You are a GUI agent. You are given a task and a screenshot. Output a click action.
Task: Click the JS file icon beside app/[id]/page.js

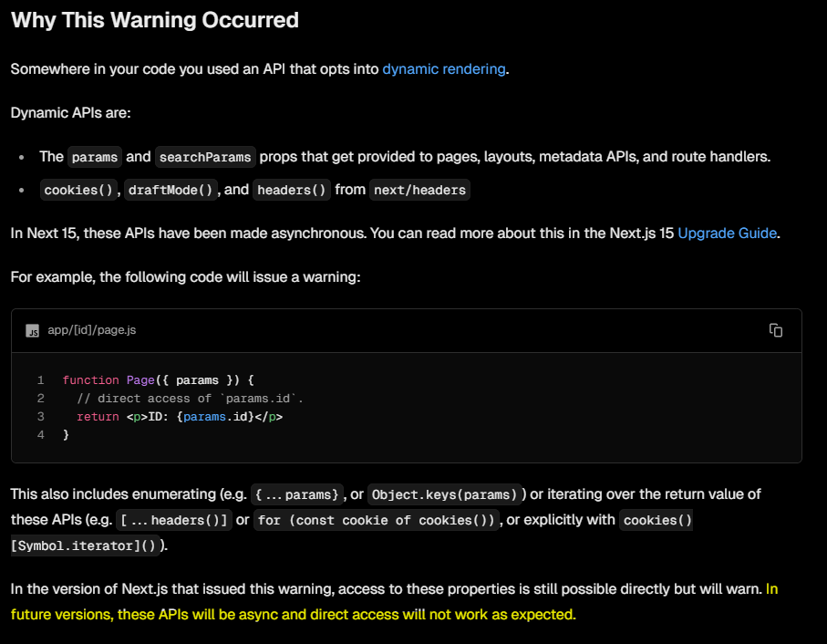pos(32,331)
